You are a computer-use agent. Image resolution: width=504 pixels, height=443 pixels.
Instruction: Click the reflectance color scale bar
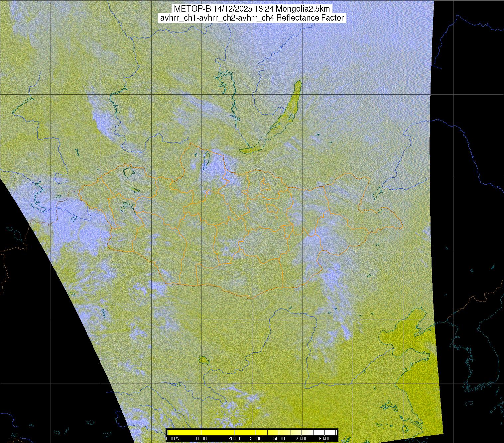252,432
